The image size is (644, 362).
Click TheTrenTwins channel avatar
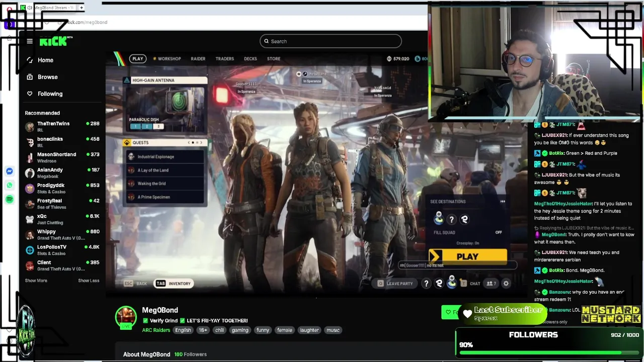[30, 127]
